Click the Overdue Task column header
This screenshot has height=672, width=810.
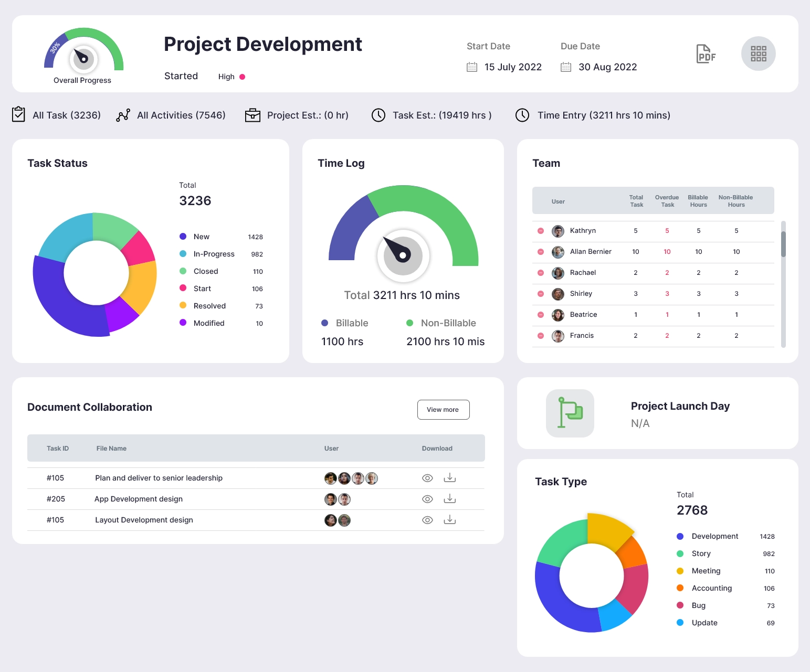coord(667,201)
